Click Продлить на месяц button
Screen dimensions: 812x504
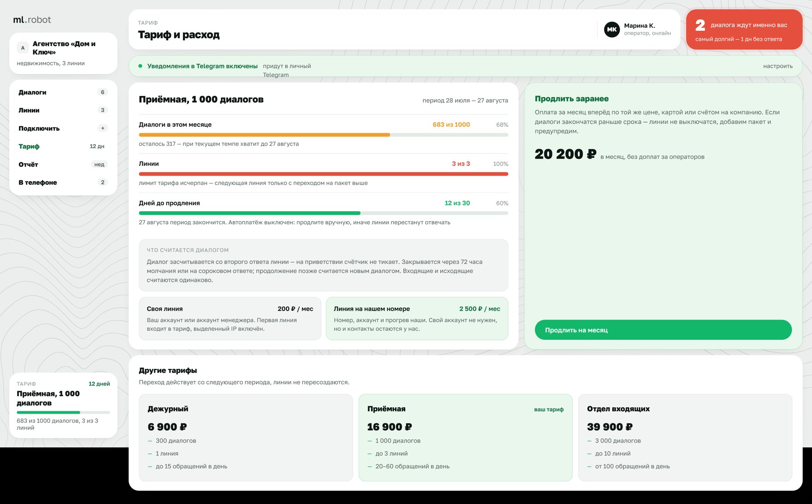[x=663, y=330]
